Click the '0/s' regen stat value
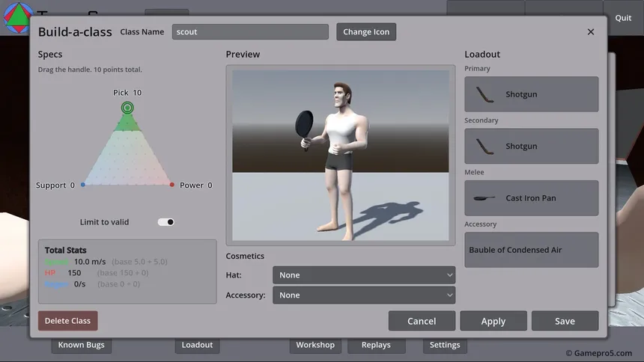This screenshot has height=362, width=644. (79, 284)
